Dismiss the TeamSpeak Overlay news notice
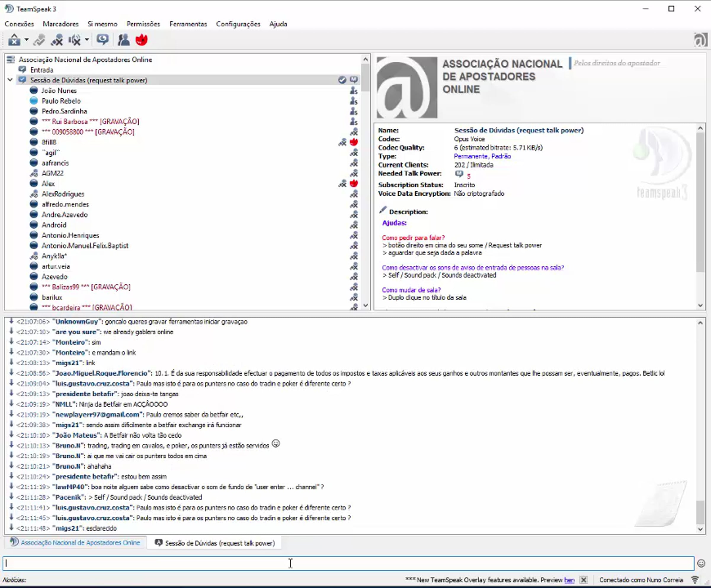Viewport: 711px width, 588px height. pos(584,580)
